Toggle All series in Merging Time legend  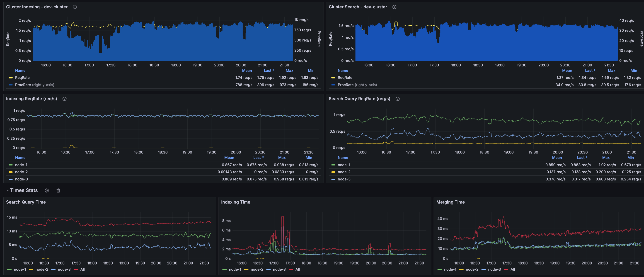coord(513,270)
